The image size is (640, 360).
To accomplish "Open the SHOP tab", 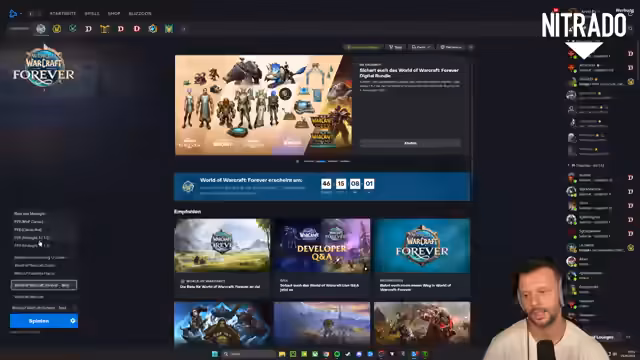I will 114,13.
